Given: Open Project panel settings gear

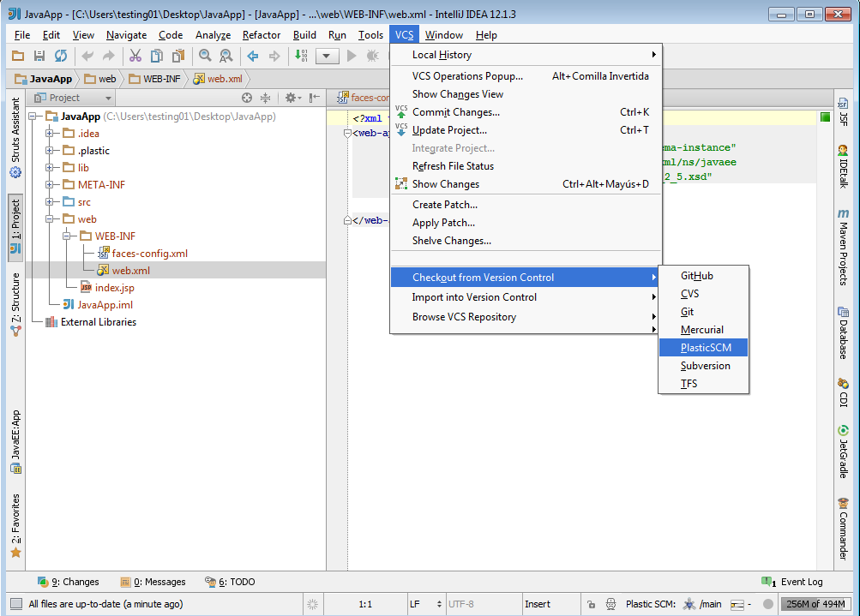Looking at the screenshot, I should point(292,98).
